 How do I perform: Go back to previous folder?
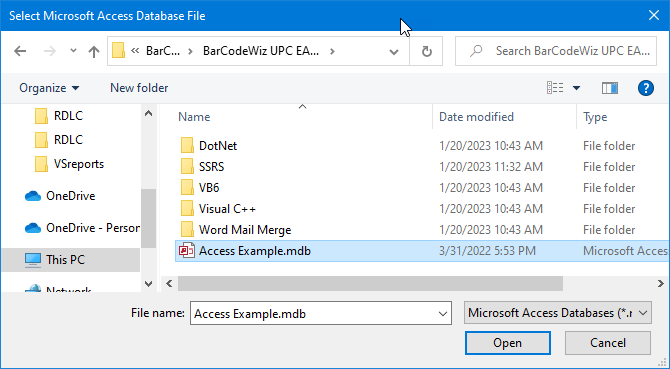coord(20,52)
